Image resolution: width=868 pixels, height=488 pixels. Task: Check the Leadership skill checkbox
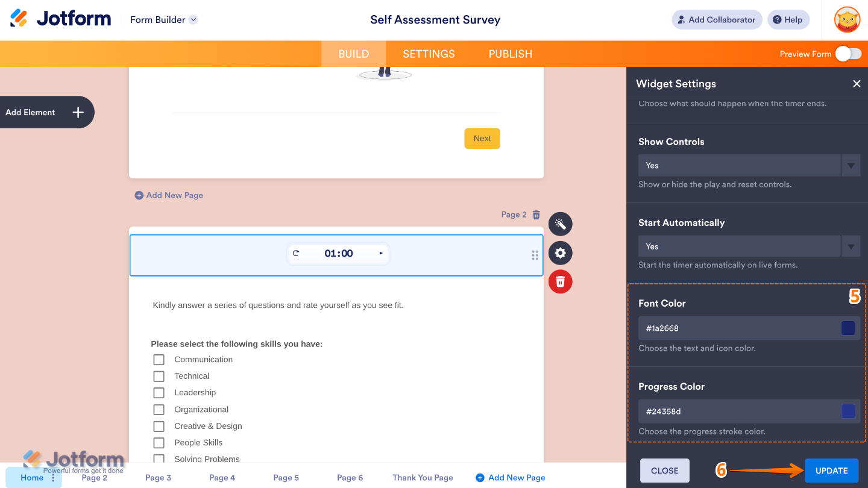[x=159, y=392]
